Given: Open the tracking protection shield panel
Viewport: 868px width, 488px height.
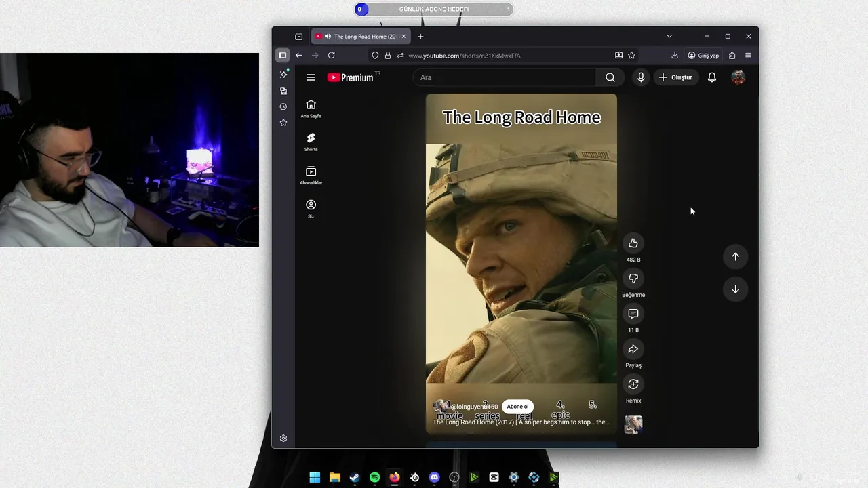Looking at the screenshot, I should click(375, 56).
